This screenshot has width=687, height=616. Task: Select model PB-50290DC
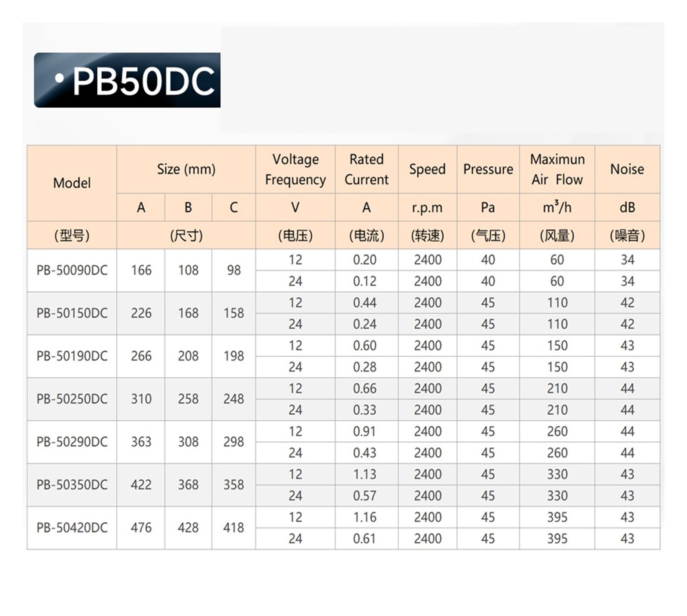click(72, 442)
